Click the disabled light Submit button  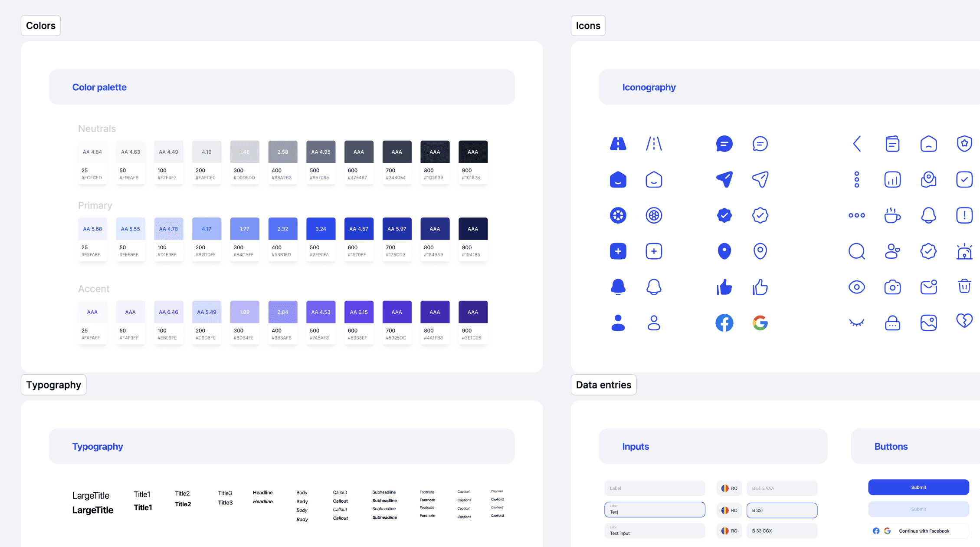[918, 509]
